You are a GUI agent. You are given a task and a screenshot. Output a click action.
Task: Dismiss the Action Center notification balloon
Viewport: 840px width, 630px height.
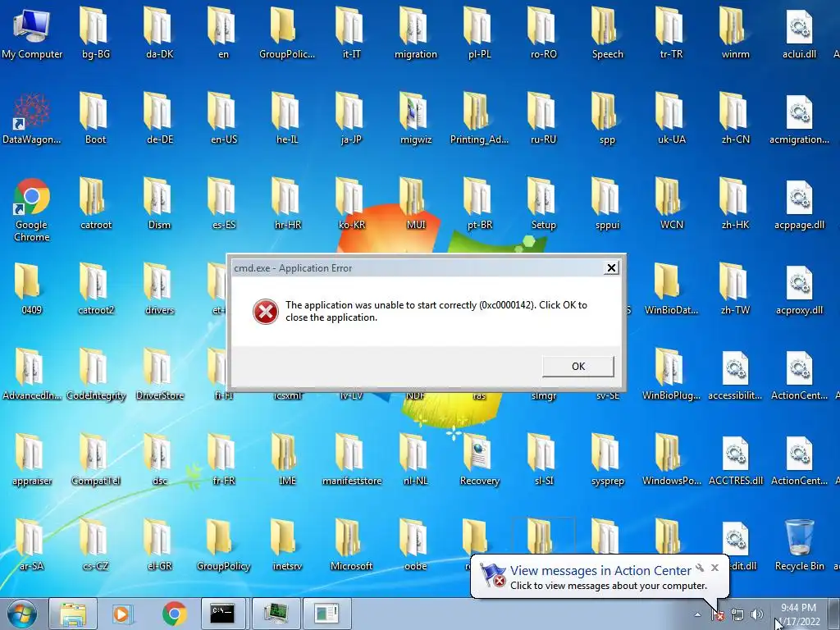point(714,568)
